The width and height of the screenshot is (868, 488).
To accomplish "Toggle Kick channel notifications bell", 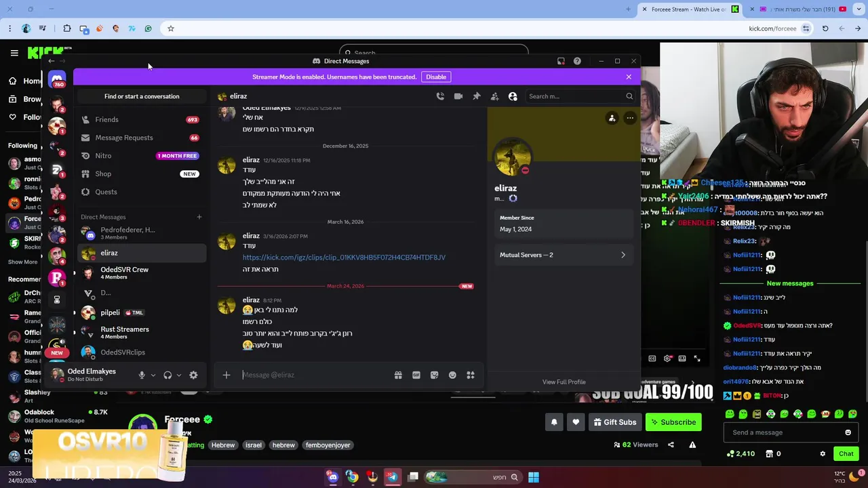I will [554, 422].
